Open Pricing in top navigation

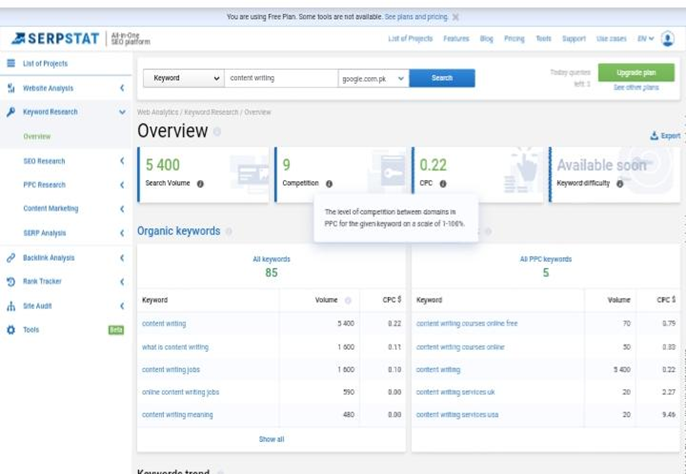coord(514,39)
